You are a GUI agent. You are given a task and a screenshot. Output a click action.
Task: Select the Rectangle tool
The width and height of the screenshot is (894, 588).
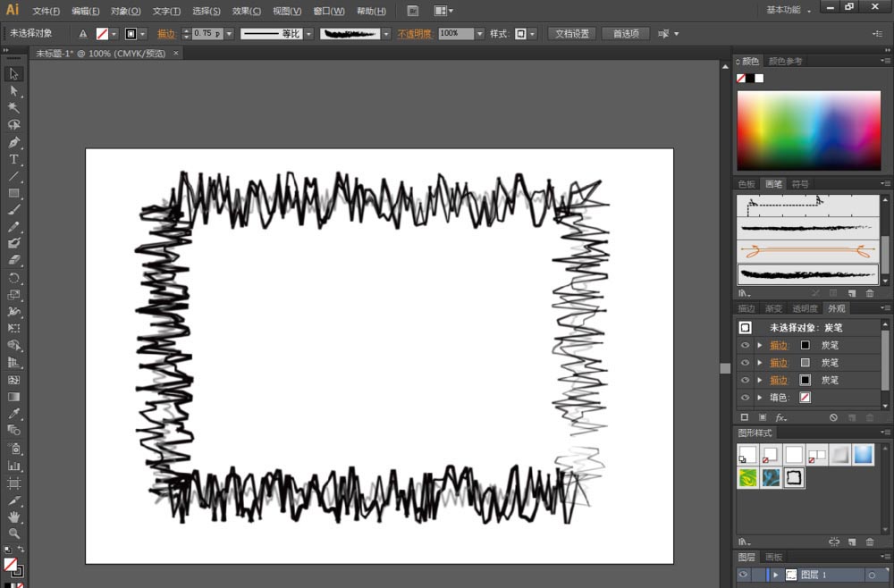coord(13,193)
